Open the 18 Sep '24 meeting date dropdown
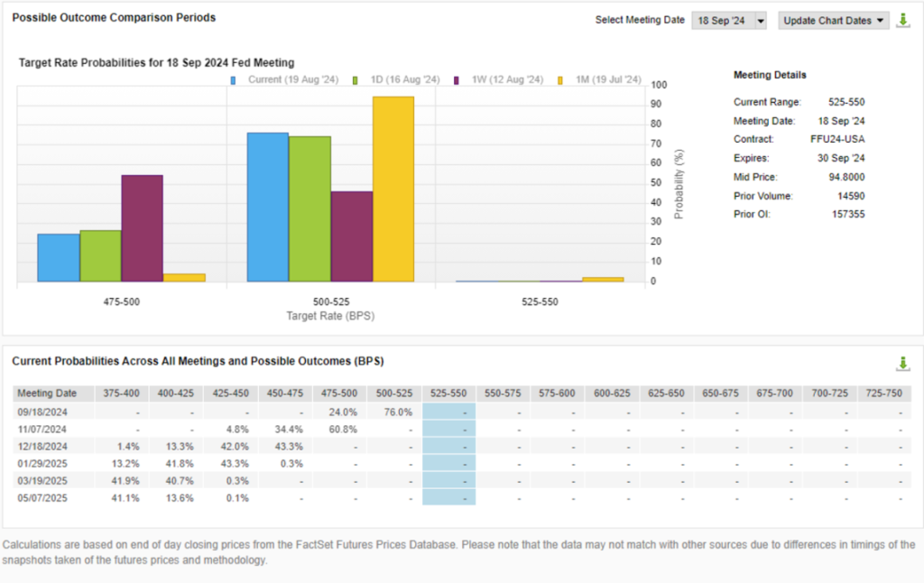Viewport: 924px width, 583px height. pyautogui.click(x=729, y=21)
